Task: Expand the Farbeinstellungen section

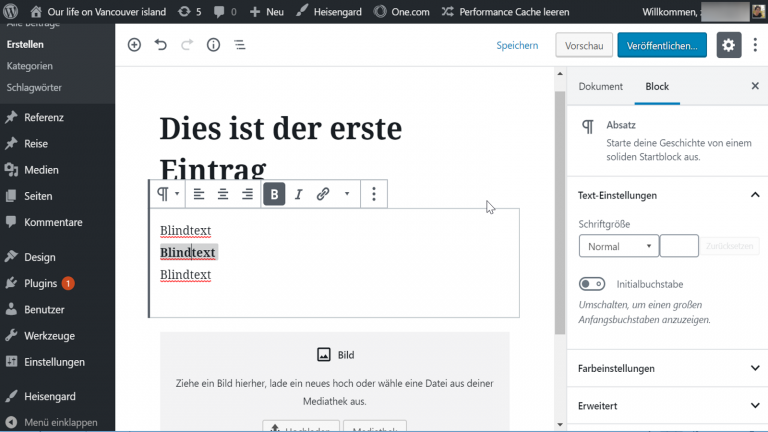Action: click(x=668, y=368)
